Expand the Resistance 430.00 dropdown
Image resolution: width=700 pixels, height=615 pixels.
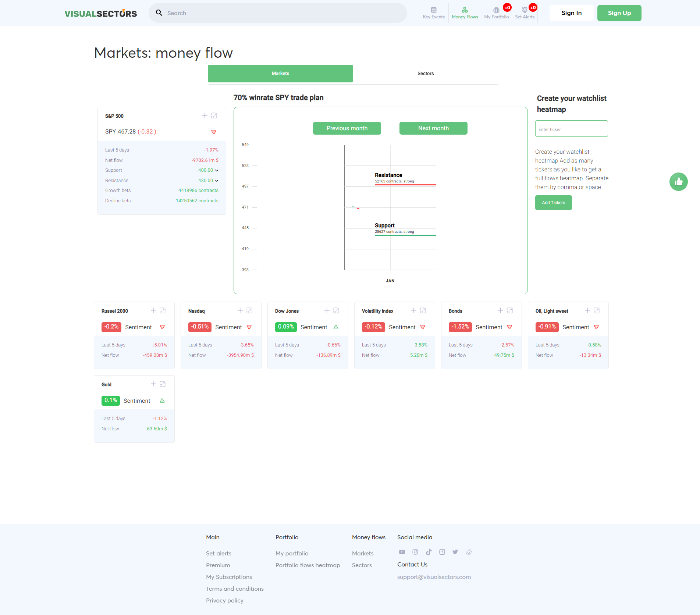[216, 180]
